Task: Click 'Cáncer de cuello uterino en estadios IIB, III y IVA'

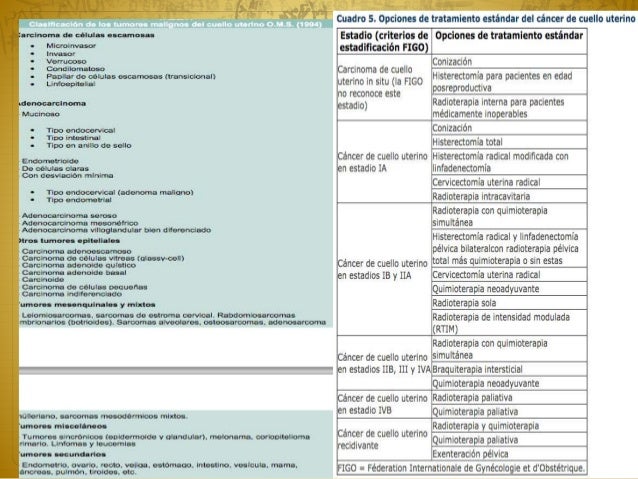Action: click(384, 363)
